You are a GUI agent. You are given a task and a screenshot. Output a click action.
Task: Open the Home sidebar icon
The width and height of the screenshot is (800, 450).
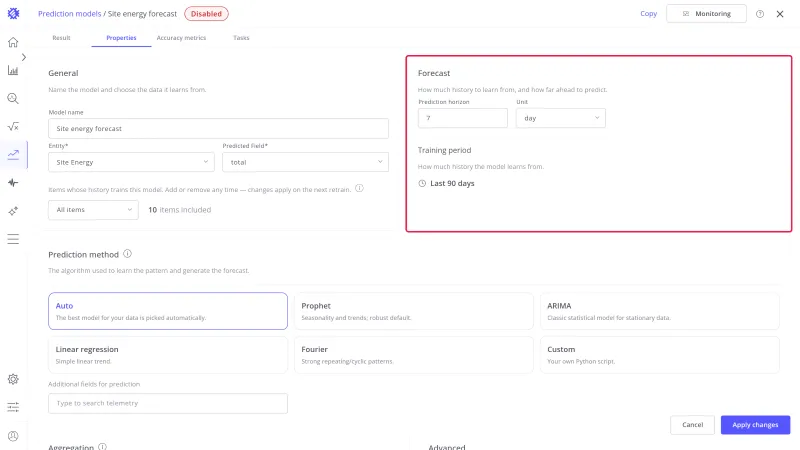point(13,42)
